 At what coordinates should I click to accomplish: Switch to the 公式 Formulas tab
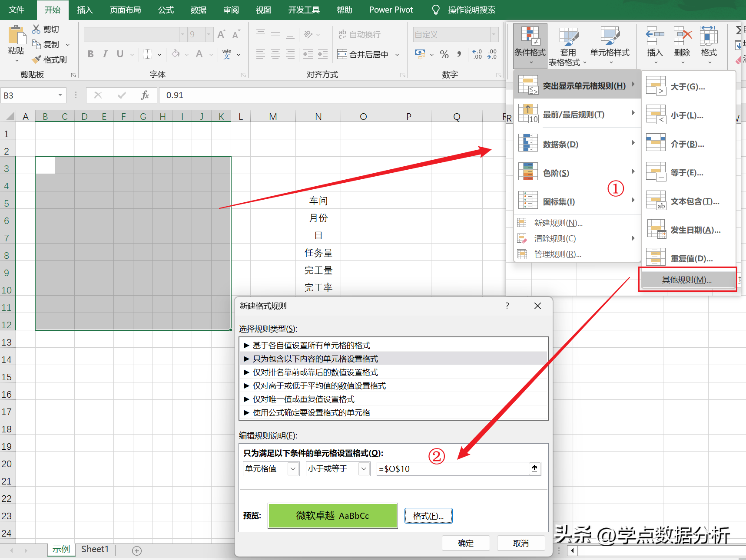pos(166,10)
